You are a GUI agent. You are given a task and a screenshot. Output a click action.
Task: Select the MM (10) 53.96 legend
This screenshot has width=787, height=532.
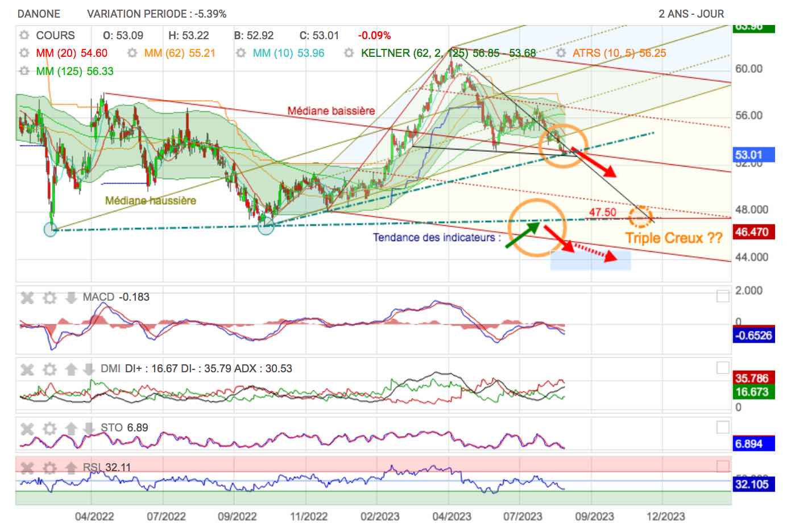click(x=288, y=53)
